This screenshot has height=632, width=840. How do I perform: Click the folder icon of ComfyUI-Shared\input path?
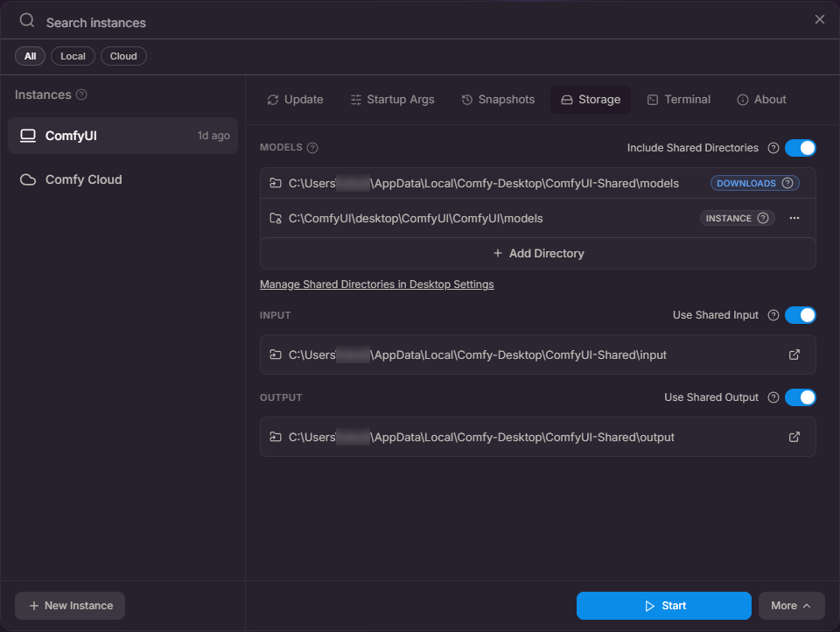(276, 355)
